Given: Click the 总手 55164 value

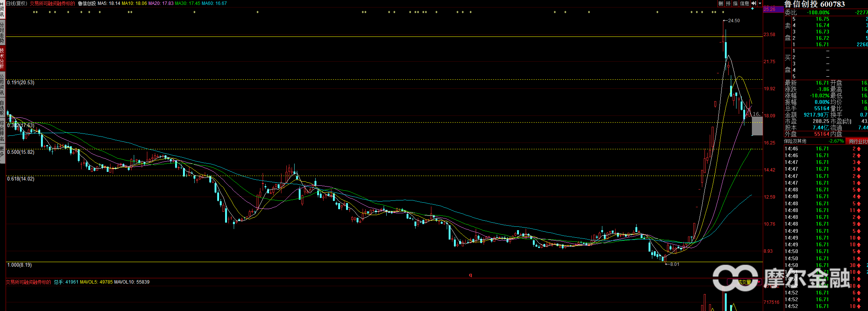Looking at the screenshot, I should (822, 108).
